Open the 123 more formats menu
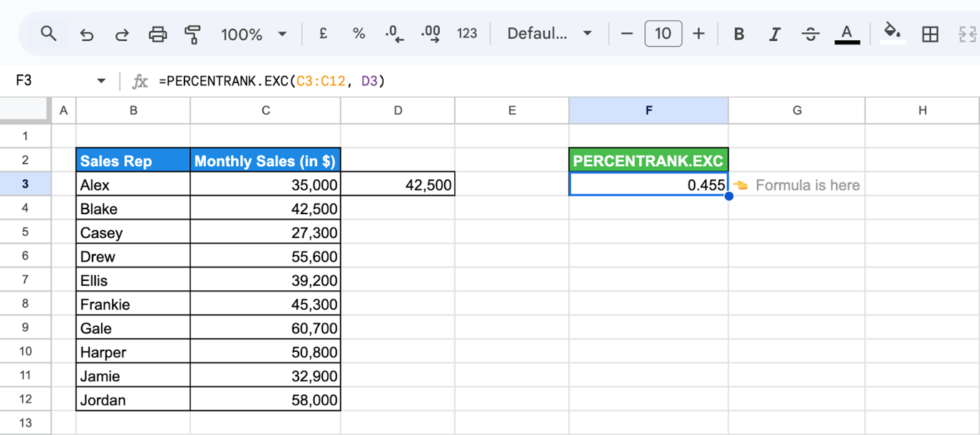This screenshot has height=435, width=980. [x=467, y=34]
